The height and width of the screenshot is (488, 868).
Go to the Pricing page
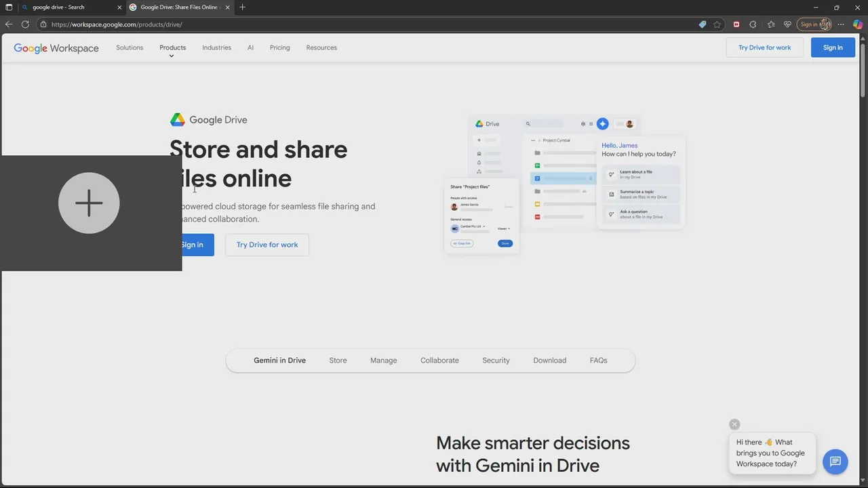[280, 47]
